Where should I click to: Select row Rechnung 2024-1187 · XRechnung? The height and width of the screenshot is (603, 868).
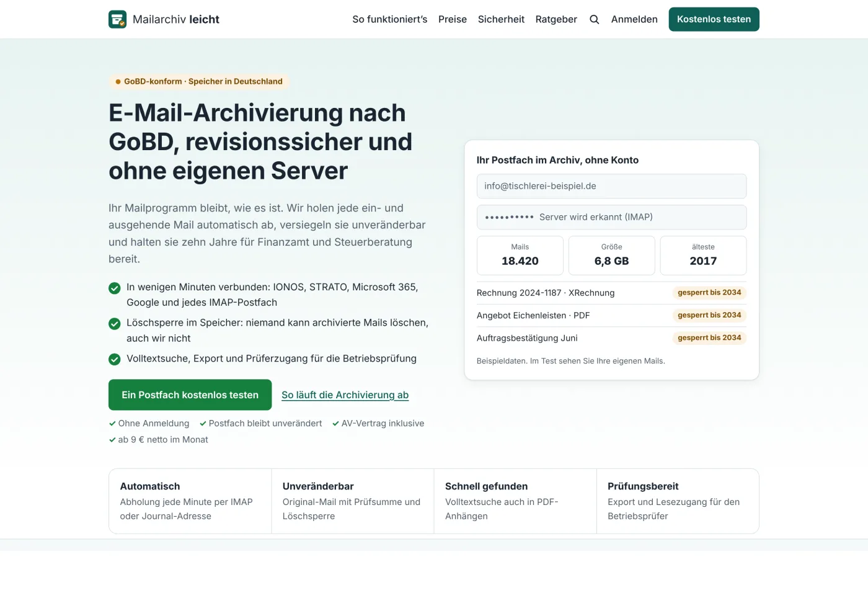(611, 293)
